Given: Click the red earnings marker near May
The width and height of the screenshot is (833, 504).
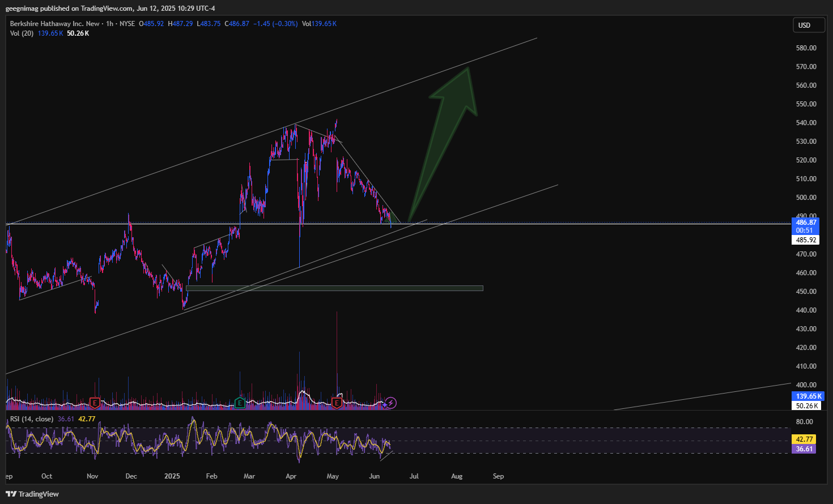Looking at the screenshot, I should 337,403.
